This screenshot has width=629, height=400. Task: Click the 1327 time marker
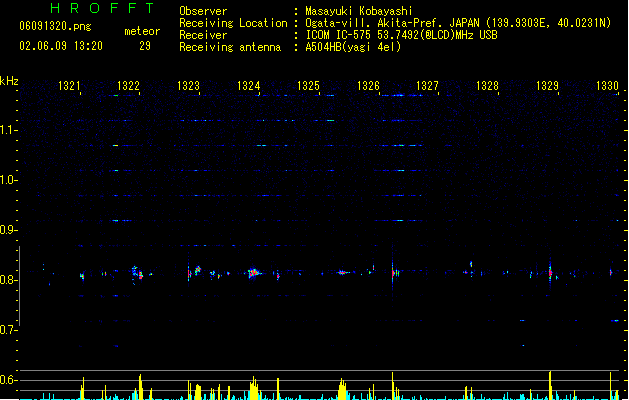point(428,86)
